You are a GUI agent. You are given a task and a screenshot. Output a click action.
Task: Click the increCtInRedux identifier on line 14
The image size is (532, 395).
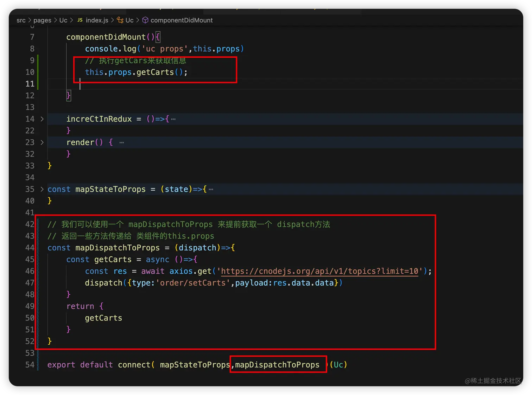[x=99, y=119]
